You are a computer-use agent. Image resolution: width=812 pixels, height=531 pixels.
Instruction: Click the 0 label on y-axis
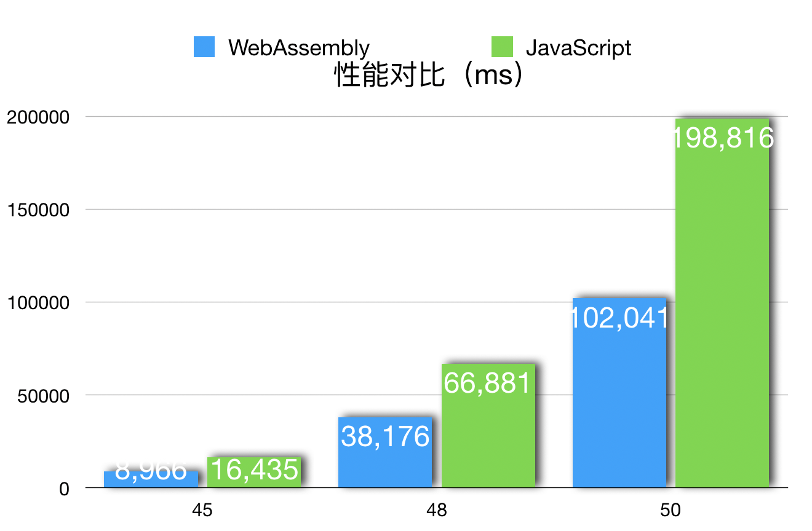pyautogui.click(x=65, y=489)
